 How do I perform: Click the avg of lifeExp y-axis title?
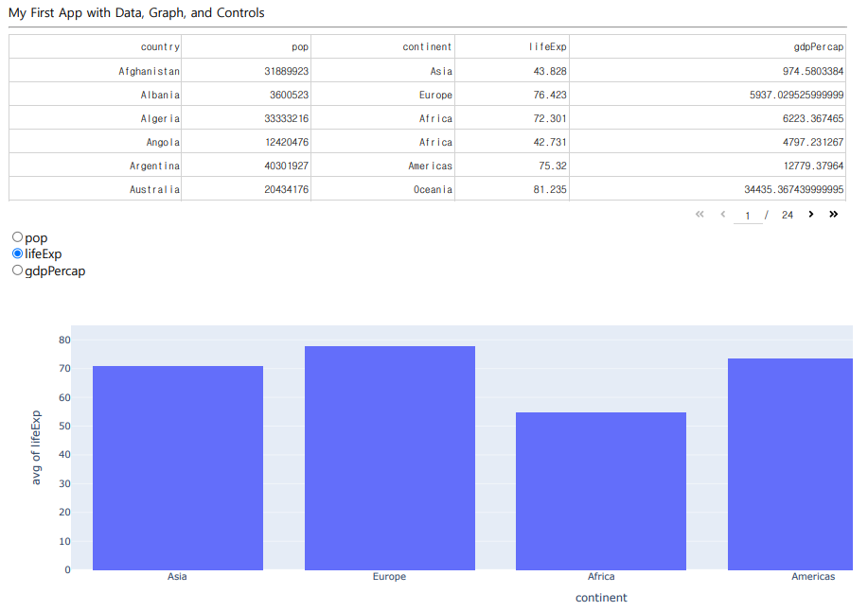tap(36, 448)
